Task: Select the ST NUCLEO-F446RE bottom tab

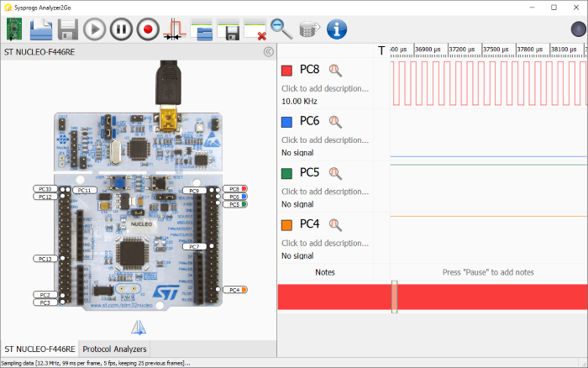Action: tap(39, 349)
